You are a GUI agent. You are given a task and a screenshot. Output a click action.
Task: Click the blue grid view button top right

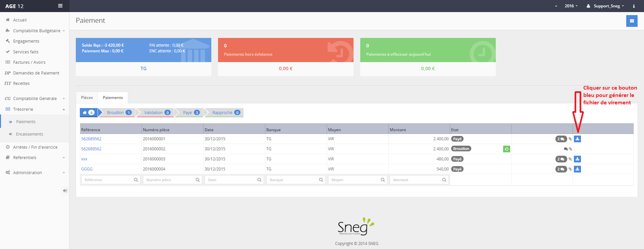(x=632, y=21)
